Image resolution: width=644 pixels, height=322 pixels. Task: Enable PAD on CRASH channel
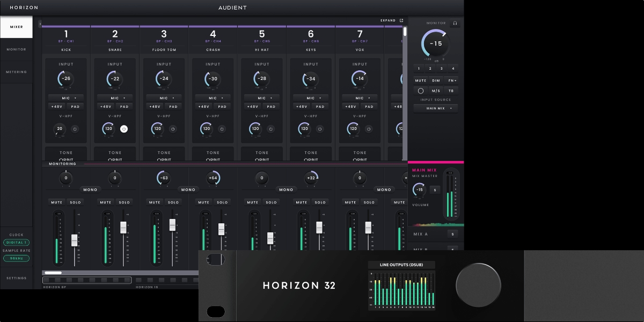click(222, 106)
